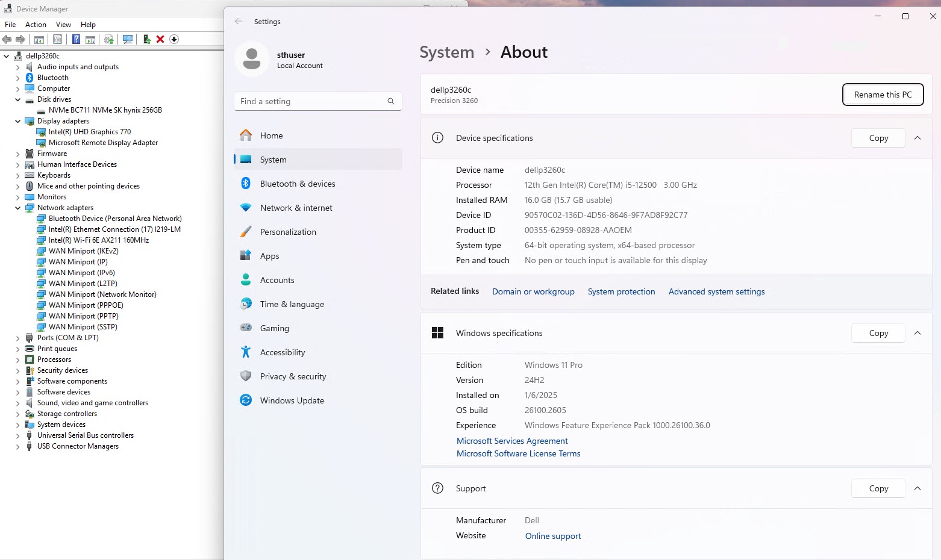Open Advanced system settings link

coord(716,291)
